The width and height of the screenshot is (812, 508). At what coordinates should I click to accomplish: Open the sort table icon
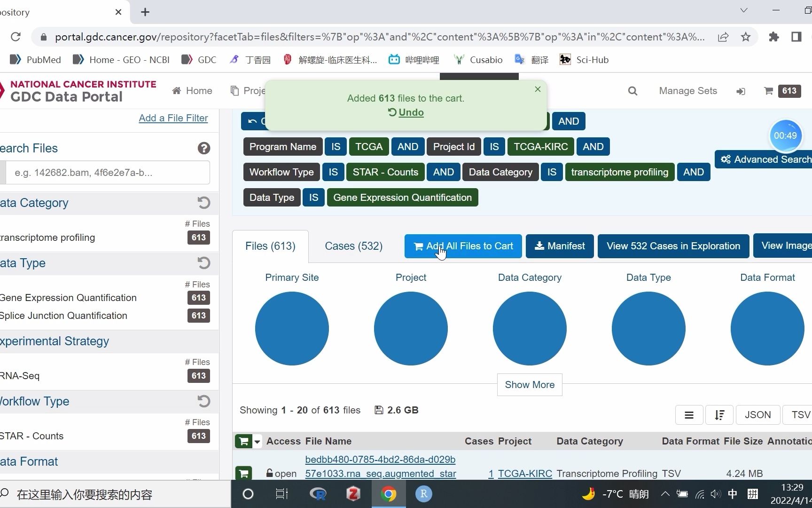719,415
